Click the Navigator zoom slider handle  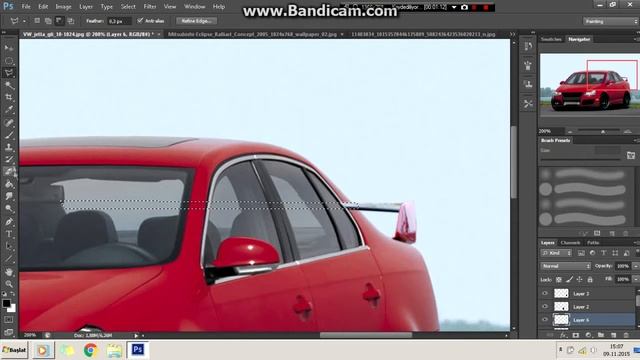coord(603,131)
